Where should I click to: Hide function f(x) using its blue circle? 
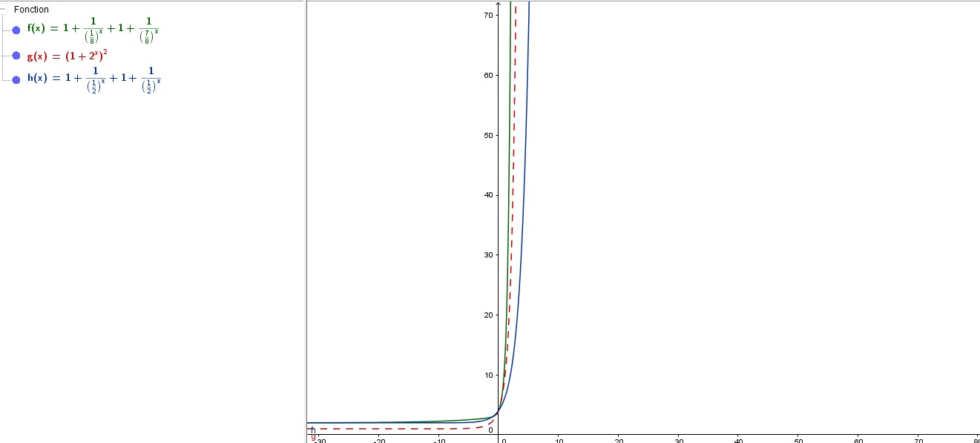(16, 30)
